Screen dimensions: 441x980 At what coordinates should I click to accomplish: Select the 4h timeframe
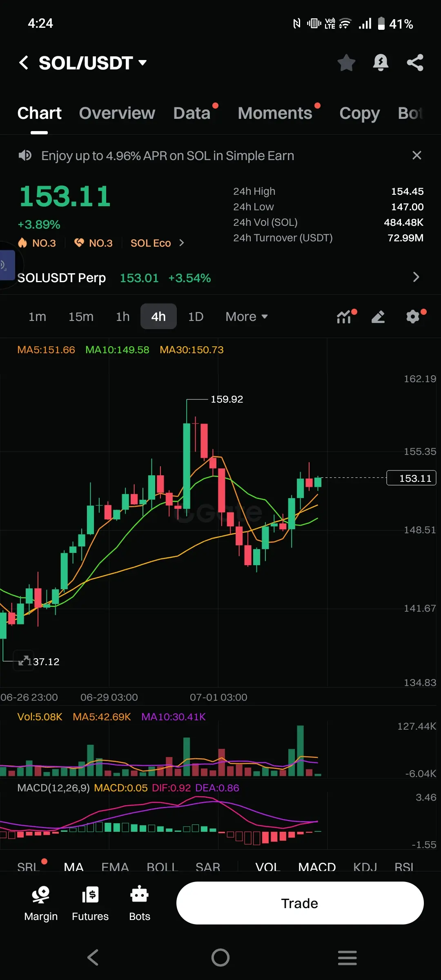158,316
